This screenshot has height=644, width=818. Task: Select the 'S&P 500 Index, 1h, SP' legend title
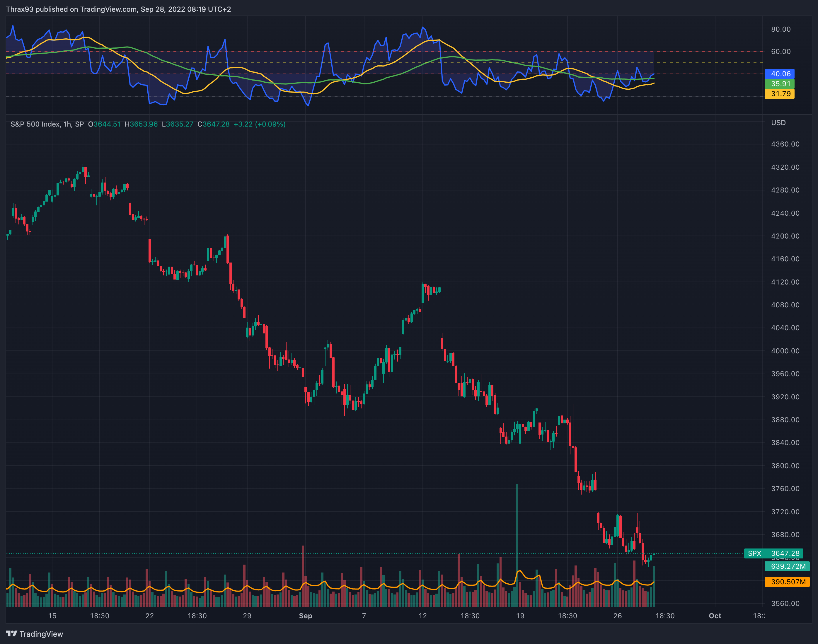click(47, 124)
